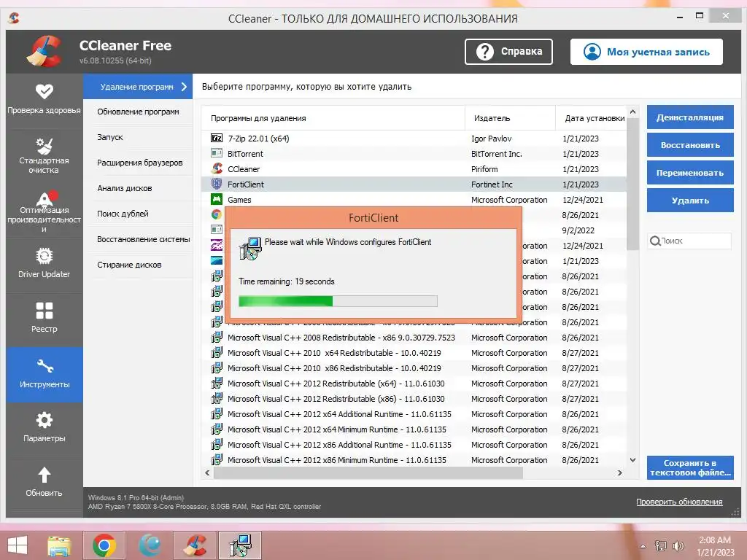Open Проверка здоровья health check section
The height and width of the screenshot is (560, 747).
pos(44,99)
